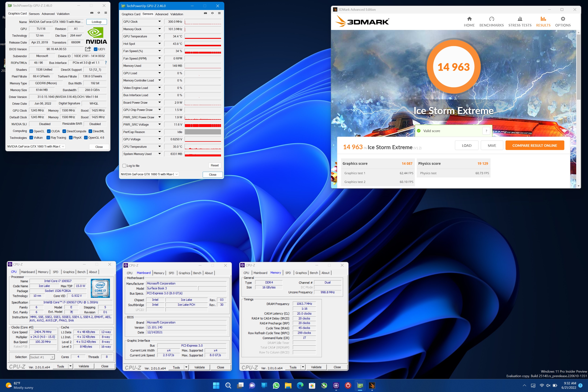This screenshot has height=392, width=588.
Task: Open hamburger menu in GPU-Z Graphics Card window
Action: pyautogui.click(x=106, y=13)
